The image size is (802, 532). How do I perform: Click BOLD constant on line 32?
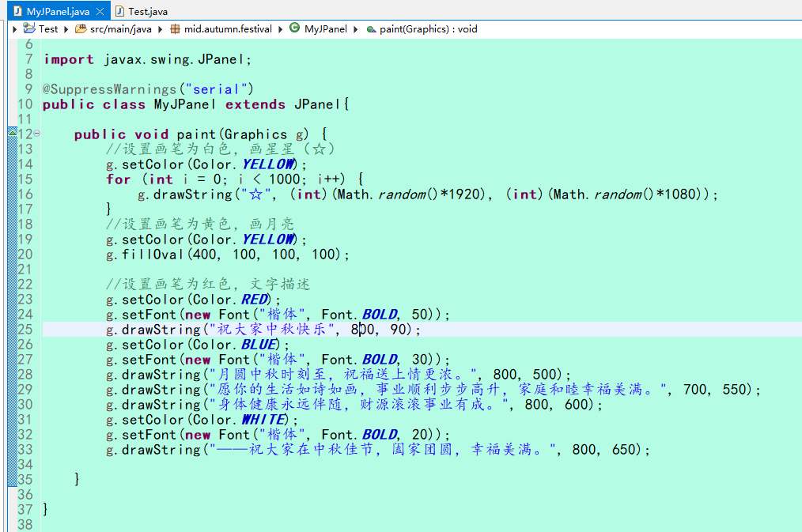(x=380, y=435)
